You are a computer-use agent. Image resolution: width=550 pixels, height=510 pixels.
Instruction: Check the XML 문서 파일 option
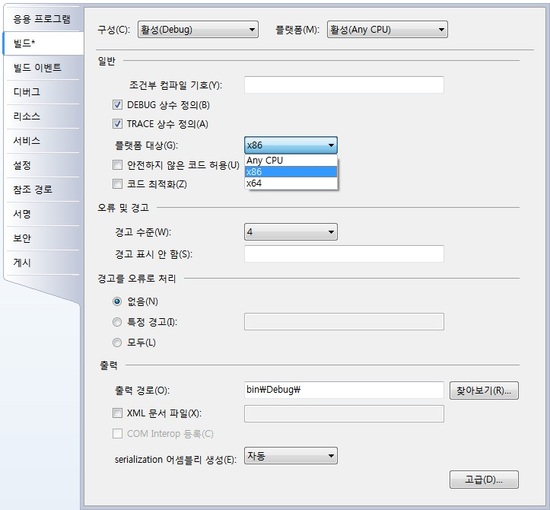click(x=117, y=413)
